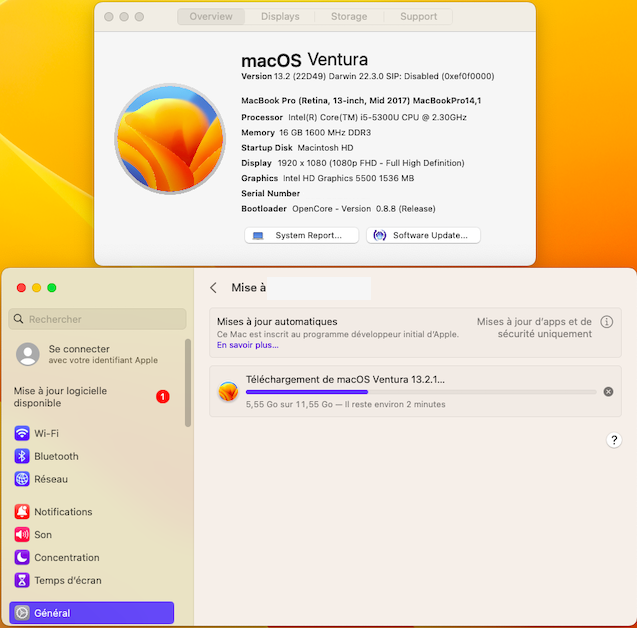Click the Mises à jour automatiques heading

pyautogui.click(x=277, y=321)
